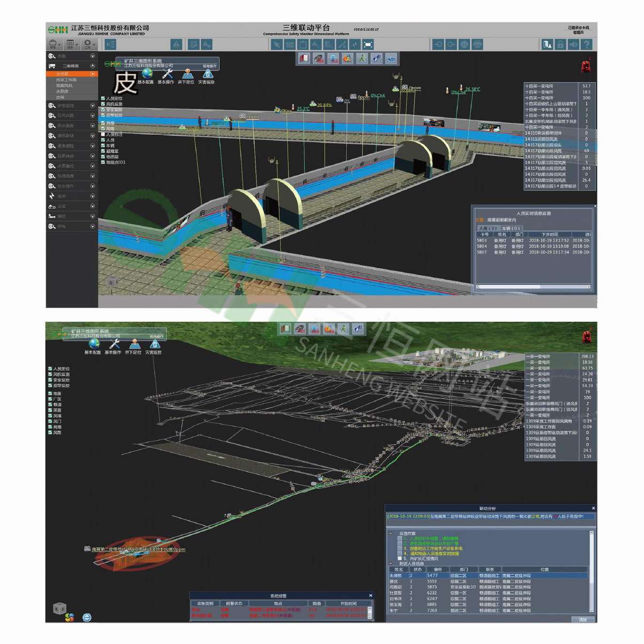Click the warning triangle toolbar icon
644x644 pixels.
[176, 44]
